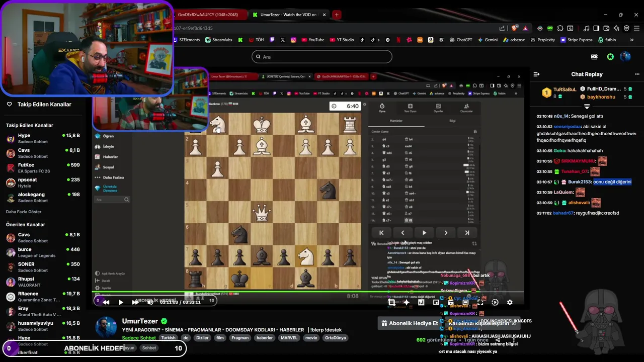Step forward one chess move

click(446, 233)
